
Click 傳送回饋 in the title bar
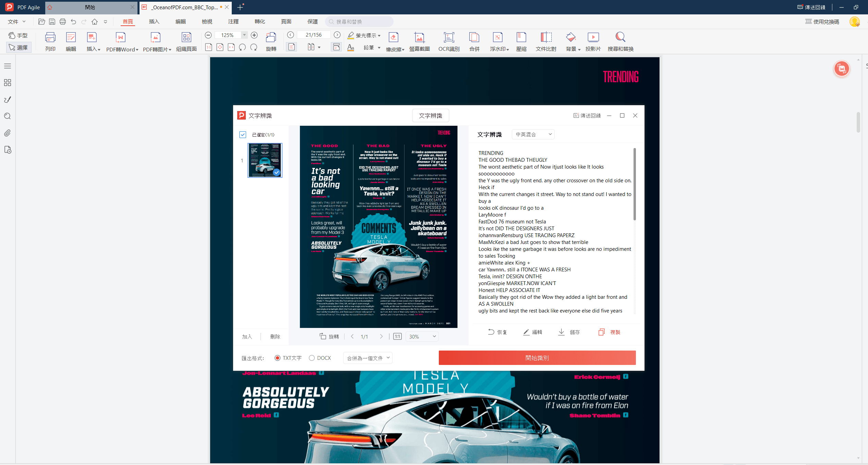coord(811,7)
